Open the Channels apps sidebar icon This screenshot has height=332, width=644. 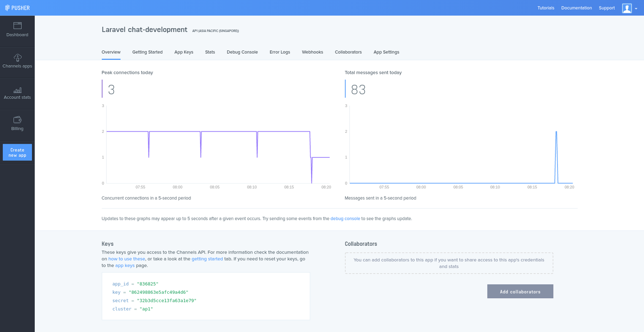click(x=18, y=57)
